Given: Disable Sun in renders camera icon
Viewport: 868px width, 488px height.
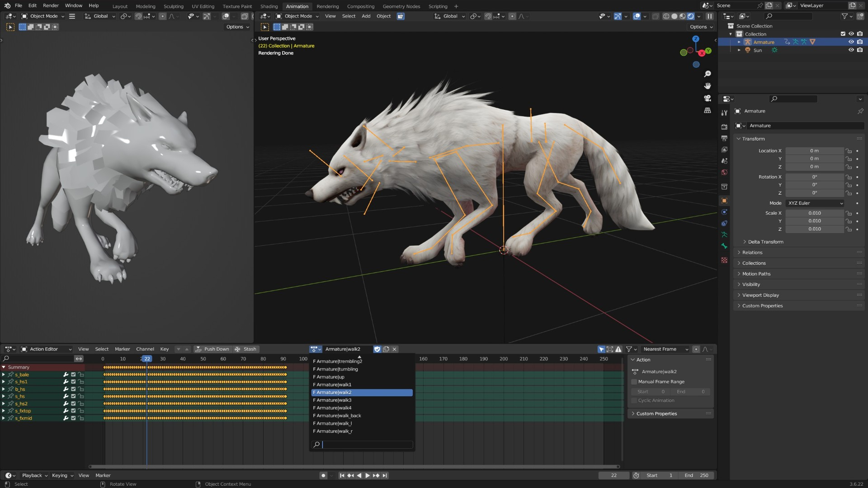Looking at the screenshot, I should pyautogui.click(x=859, y=50).
